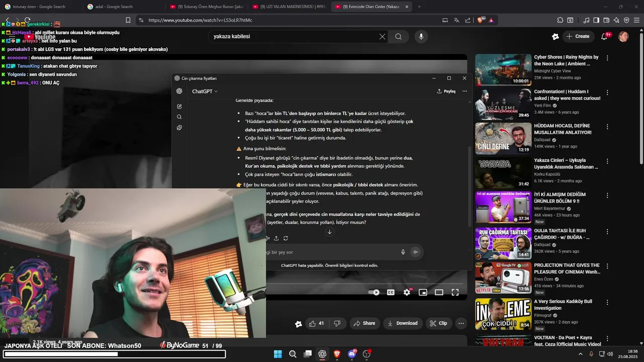Open YouTube account avatar menu
This screenshot has height=362, width=644.
point(623,36)
